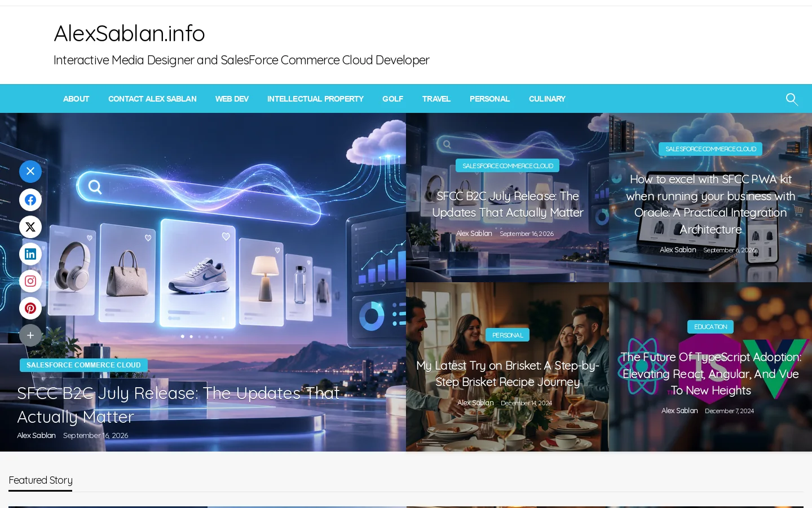Open SFCC PWA kit Oracle integration article
Viewport: 812px width, 508px height.
coord(710,204)
